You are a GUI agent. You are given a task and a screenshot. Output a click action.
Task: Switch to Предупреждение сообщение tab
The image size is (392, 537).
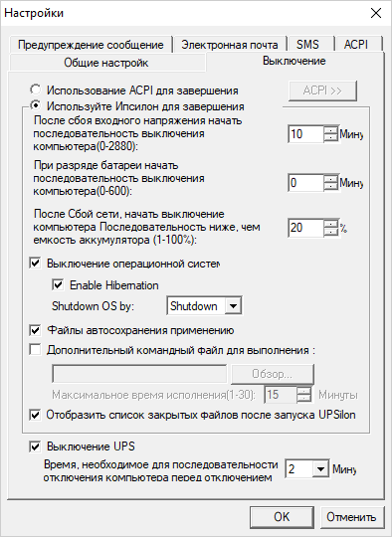91,45
